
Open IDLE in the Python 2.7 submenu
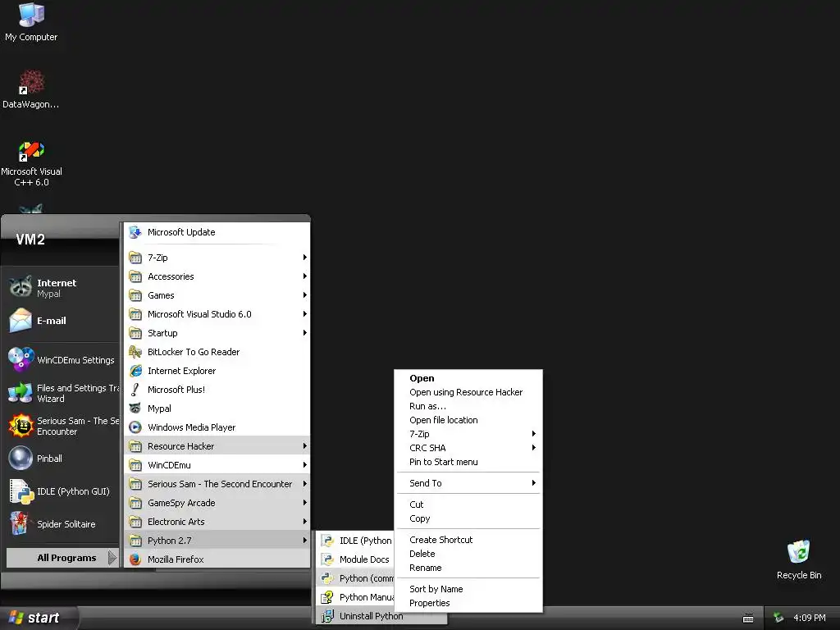pyautogui.click(x=357, y=541)
